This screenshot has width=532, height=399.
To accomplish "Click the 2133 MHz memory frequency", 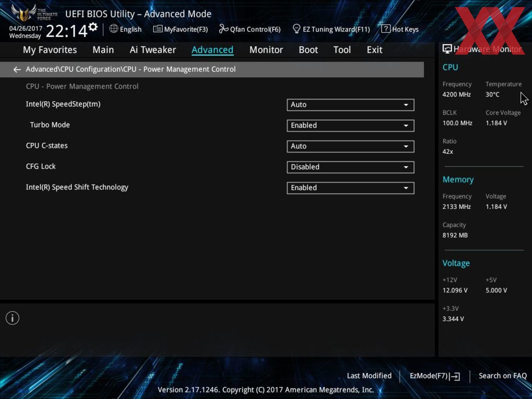I will tap(457, 207).
